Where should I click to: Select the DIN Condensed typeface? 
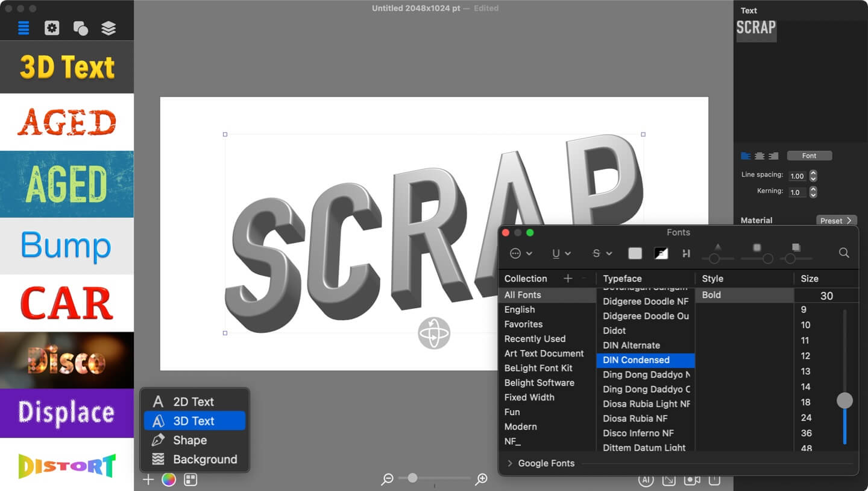click(646, 360)
